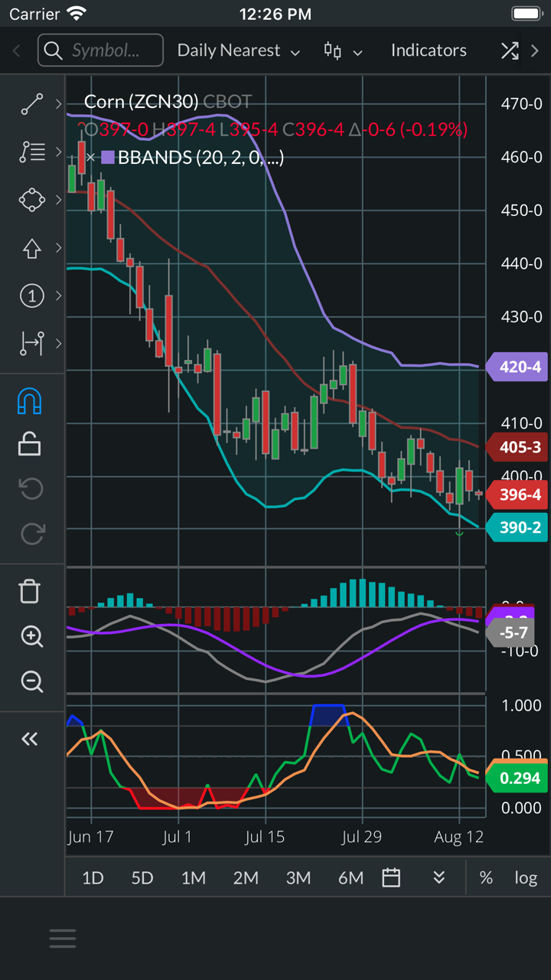Set chart range to 3M

point(298,877)
